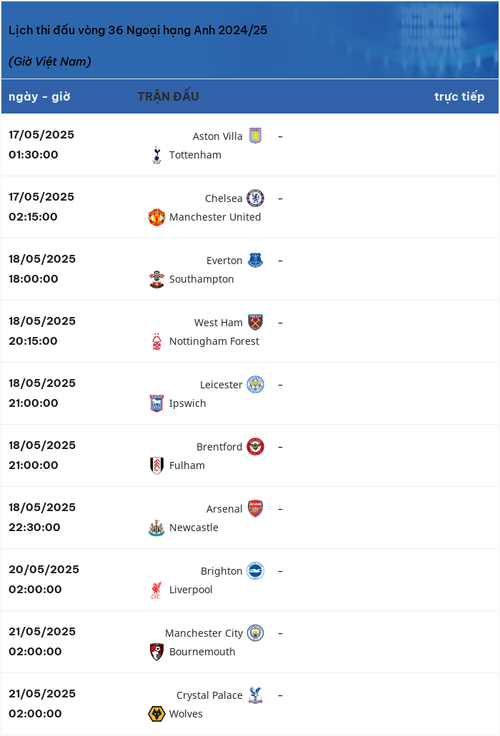The image size is (500, 736).
Task: Click the Leicester fox badge
Action: (255, 384)
